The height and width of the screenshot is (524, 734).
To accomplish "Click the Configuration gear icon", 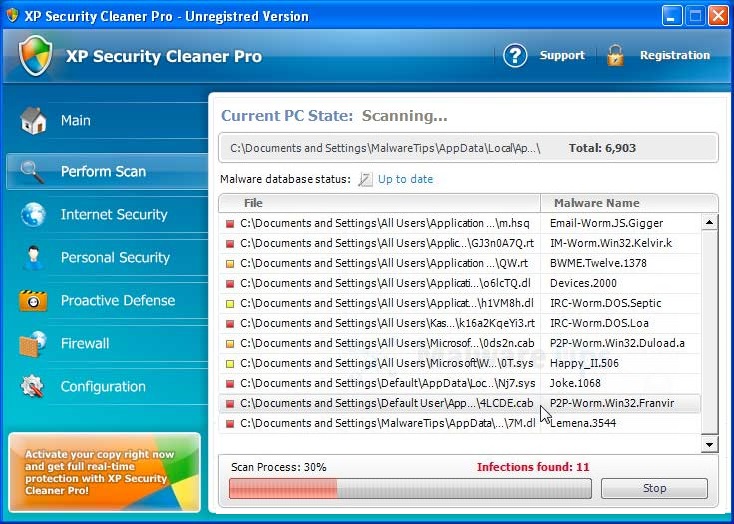I will tap(33, 387).
